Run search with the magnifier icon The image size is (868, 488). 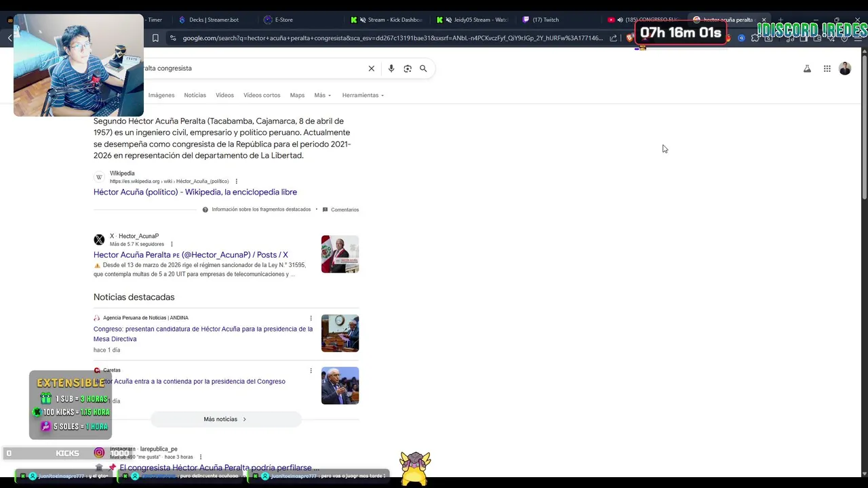tap(423, 68)
